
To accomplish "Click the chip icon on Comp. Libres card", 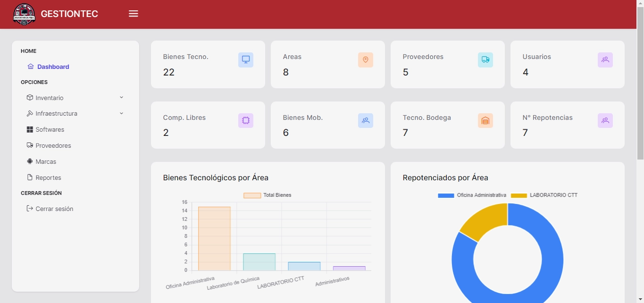I will click(x=246, y=121).
